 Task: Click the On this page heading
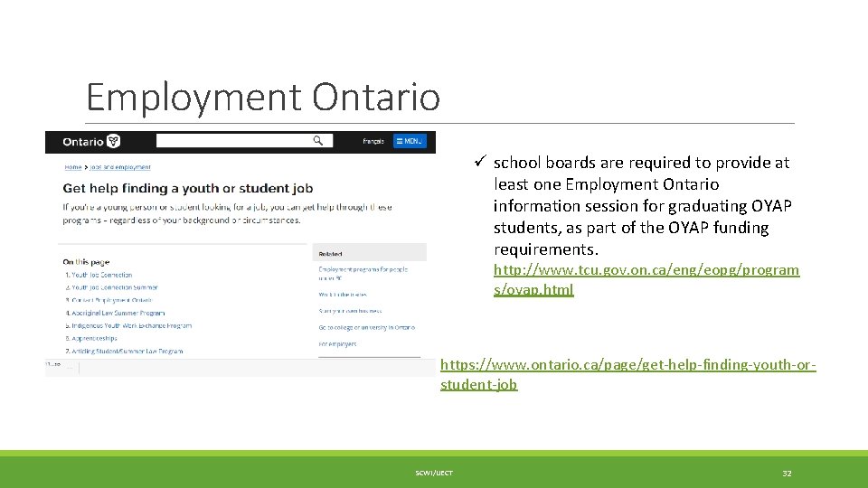tap(86, 262)
